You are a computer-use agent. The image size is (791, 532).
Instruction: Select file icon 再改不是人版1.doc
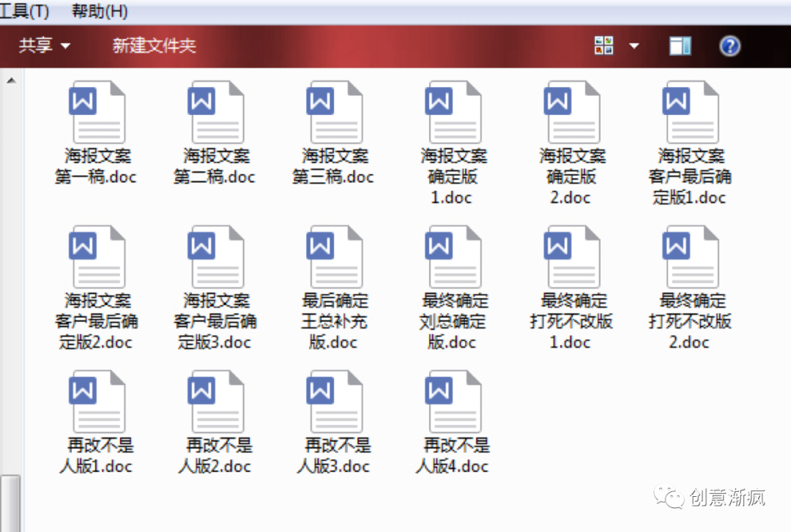coord(97,402)
